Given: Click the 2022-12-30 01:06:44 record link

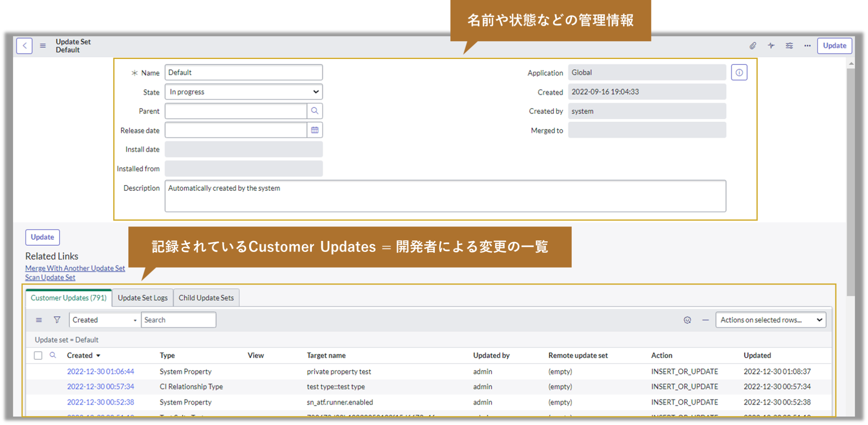Looking at the screenshot, I should click(x=100, y=371).
